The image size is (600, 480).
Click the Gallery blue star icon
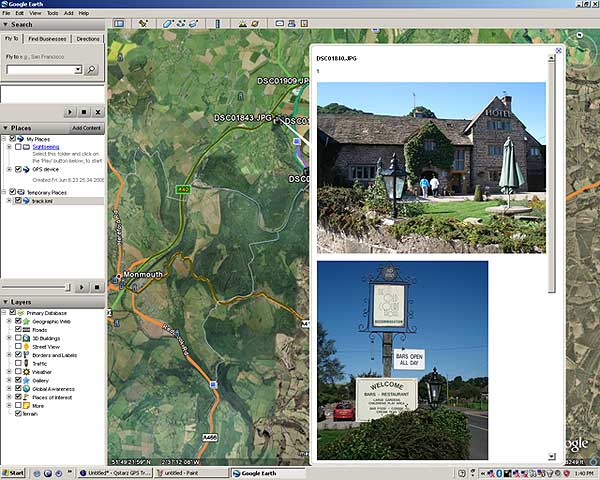[26, 380]
